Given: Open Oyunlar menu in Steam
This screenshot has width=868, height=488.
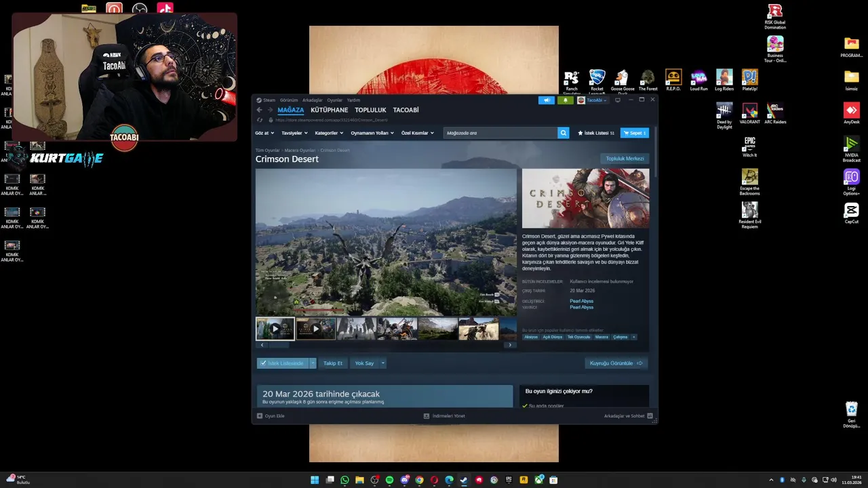Looking at the screenshot, I should [x=335, y=100].
